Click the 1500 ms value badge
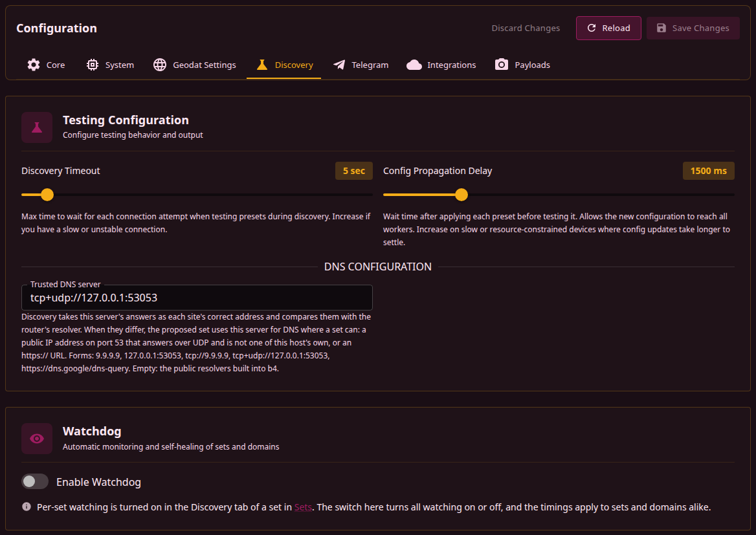The image size is (756, 535). click(708, 171)
